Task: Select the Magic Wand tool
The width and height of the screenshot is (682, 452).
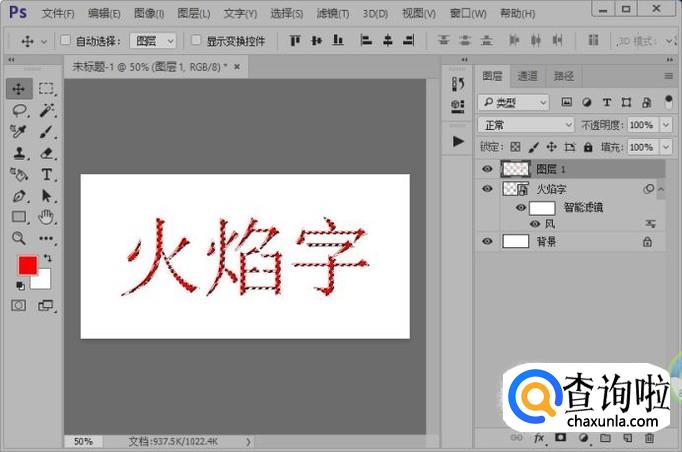Action: [x=46, y=110]
